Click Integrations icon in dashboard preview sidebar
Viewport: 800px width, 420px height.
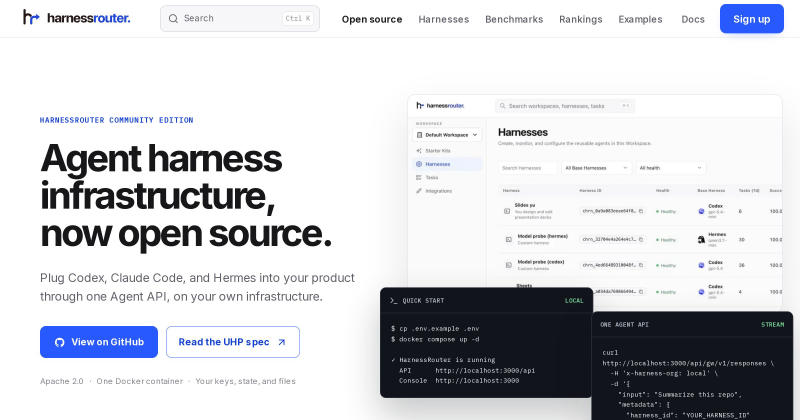(x=419, y=190)
